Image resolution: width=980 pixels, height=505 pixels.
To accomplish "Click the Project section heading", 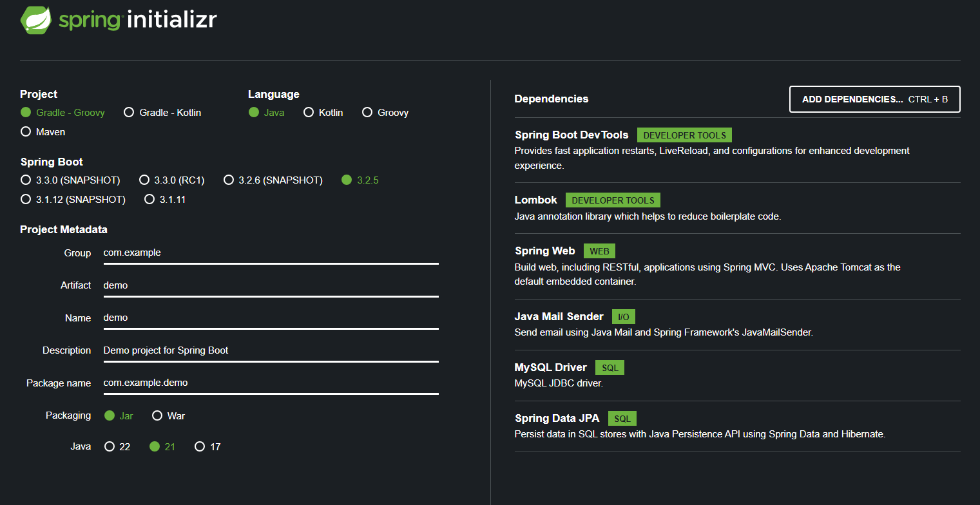I will (x=39, y=94).
